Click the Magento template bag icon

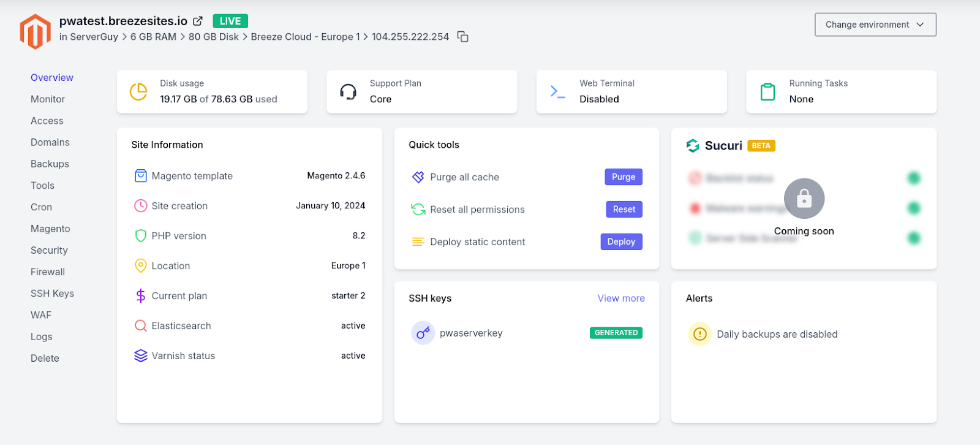pyautogui.click(x=141, y=176)
